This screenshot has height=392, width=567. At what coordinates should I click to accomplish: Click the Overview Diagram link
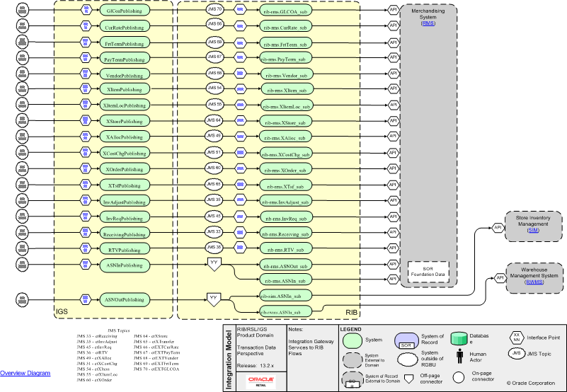pos(25,373)
